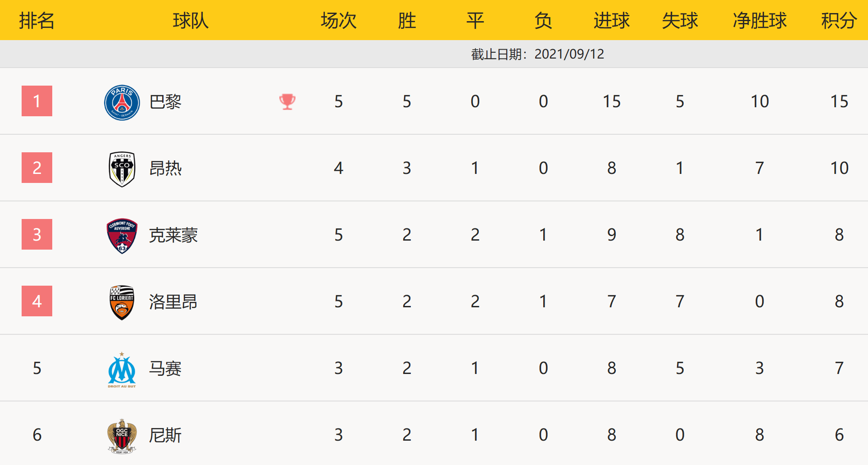The width and height of the screenshot is (868, 465).
Task: Sort by the 净胜球 column header
Action: [x=759, y=20]
